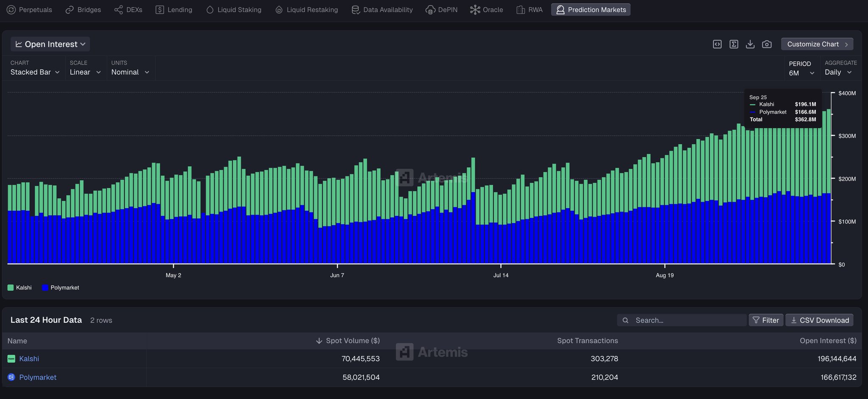Change the Aggregate Daily dropdown

[x=838, y=72]
